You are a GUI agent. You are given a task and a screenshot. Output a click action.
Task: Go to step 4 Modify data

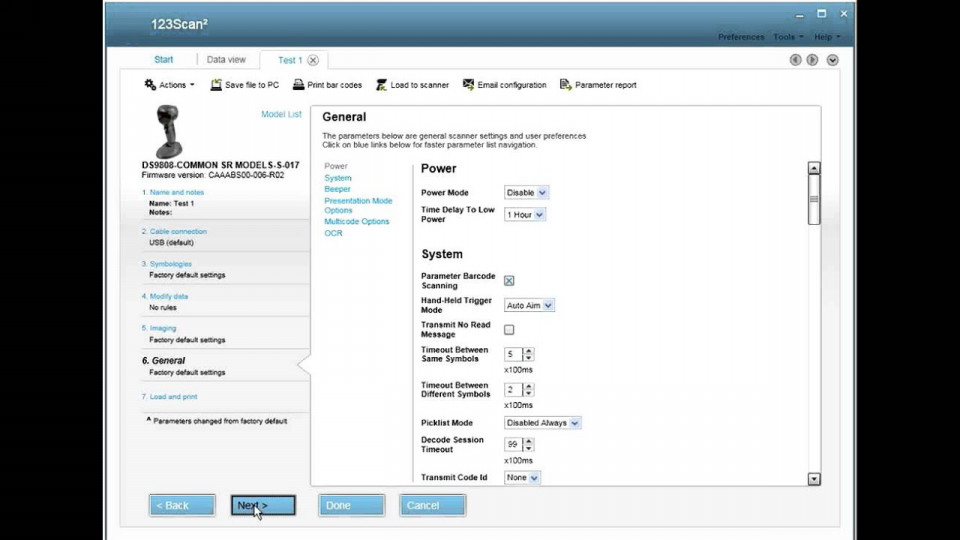(165, 296)
